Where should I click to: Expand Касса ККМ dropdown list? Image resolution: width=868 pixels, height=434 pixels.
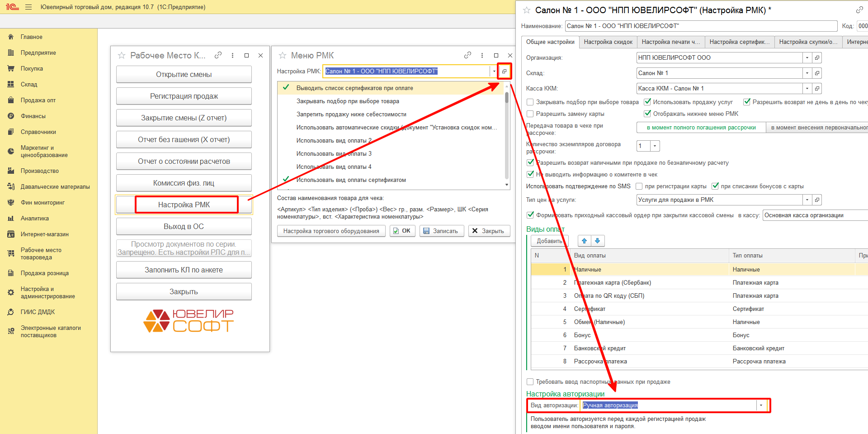click(x=807, y=88)
